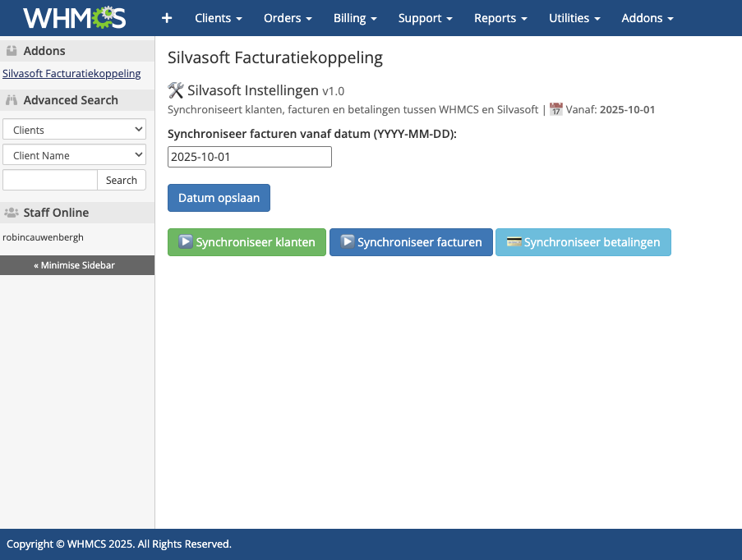
Task: Expand the Support dropdown menu
Action: [425, 18]
